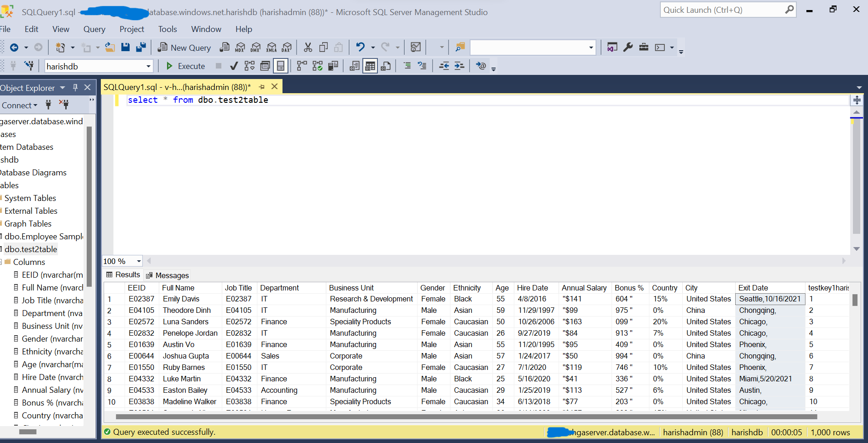Click the Decrease Indent icon
Image resolution: width=868 pixels, height=443 pixels.
(444, 66)
